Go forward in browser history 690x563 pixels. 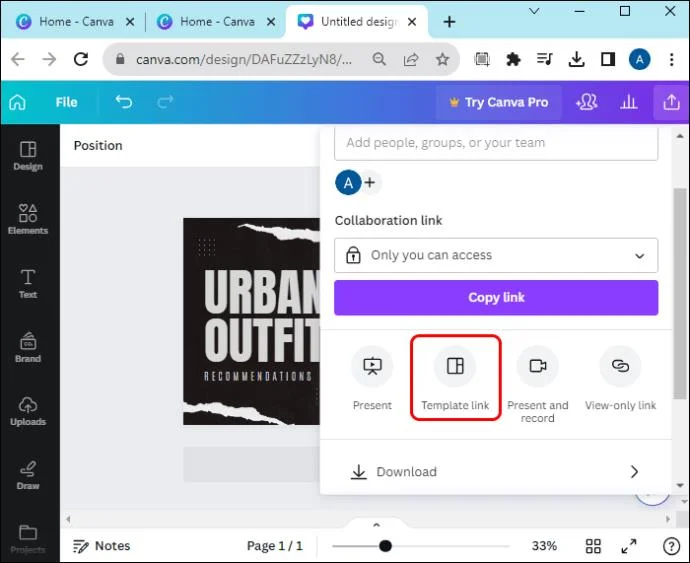point(49,59)
